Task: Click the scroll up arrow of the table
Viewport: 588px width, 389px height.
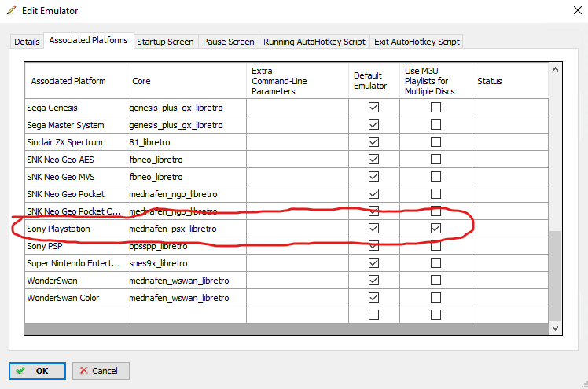Action: click(555, 69)
